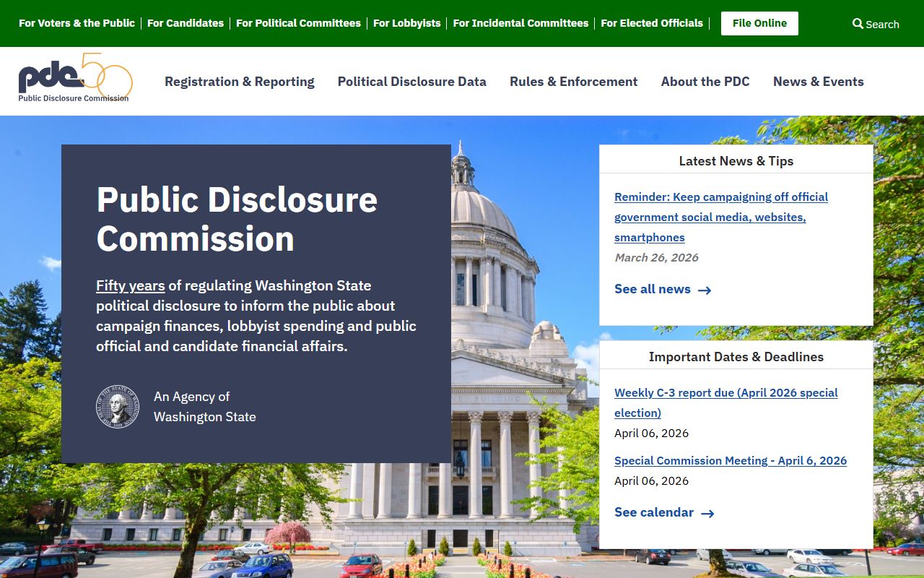Click the search magnifier icon

click(858, 23)
